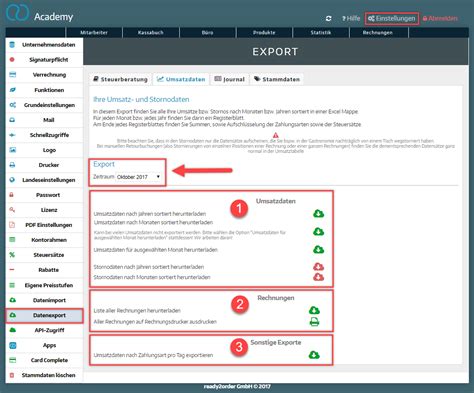The width and height of the screenshot is (474, 393).
Task: Open the Mitarbeiter menu
Action: 94,33
